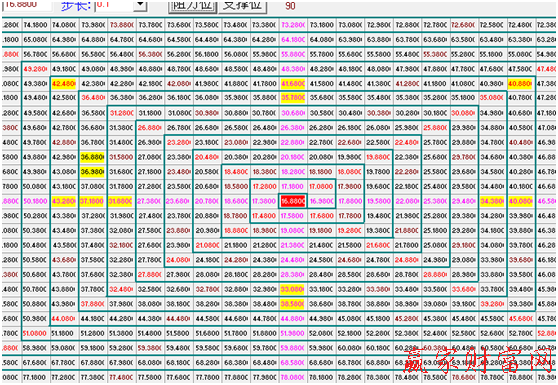The image size is (558, 385).
Task: Select the yellow 42.480 cell
Action: 64,84
